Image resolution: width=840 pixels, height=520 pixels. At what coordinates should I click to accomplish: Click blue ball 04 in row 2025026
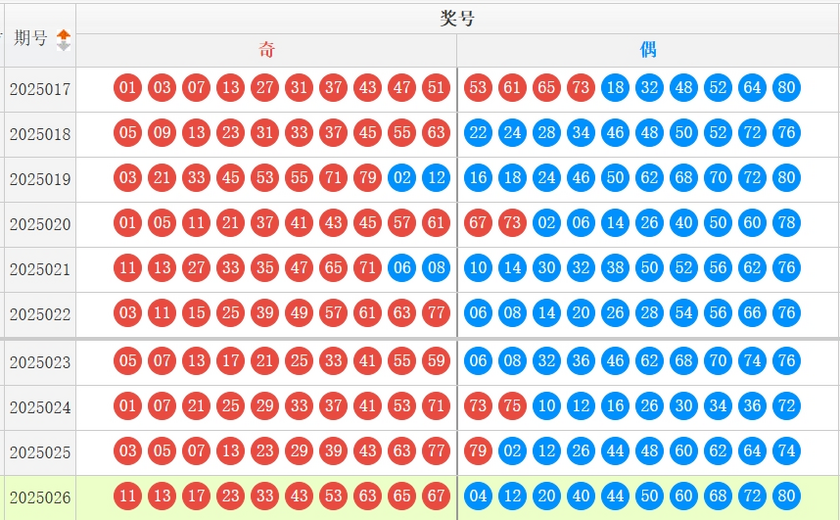click(478, 495)
